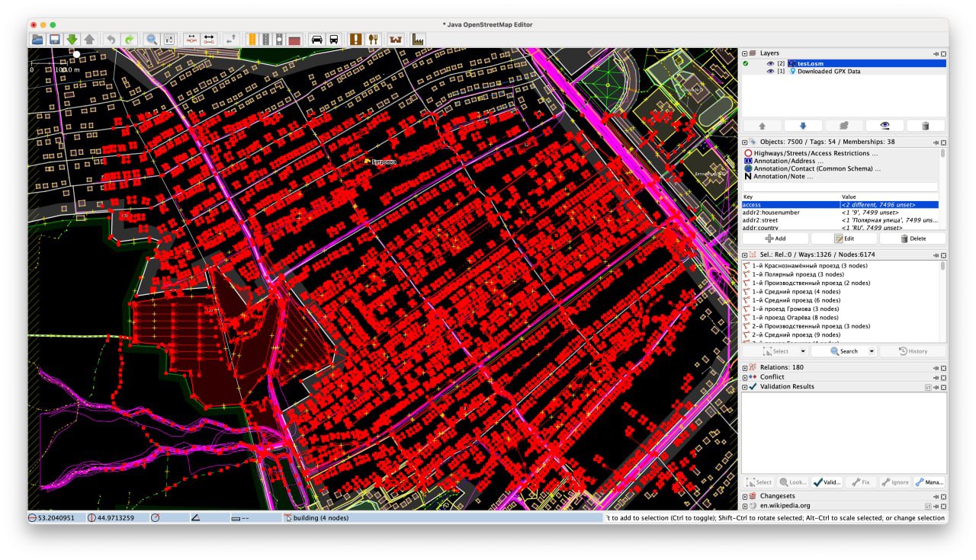
Task: Toggle the en.wikipedia.org panel preferences icon
Action: [928, 506]
